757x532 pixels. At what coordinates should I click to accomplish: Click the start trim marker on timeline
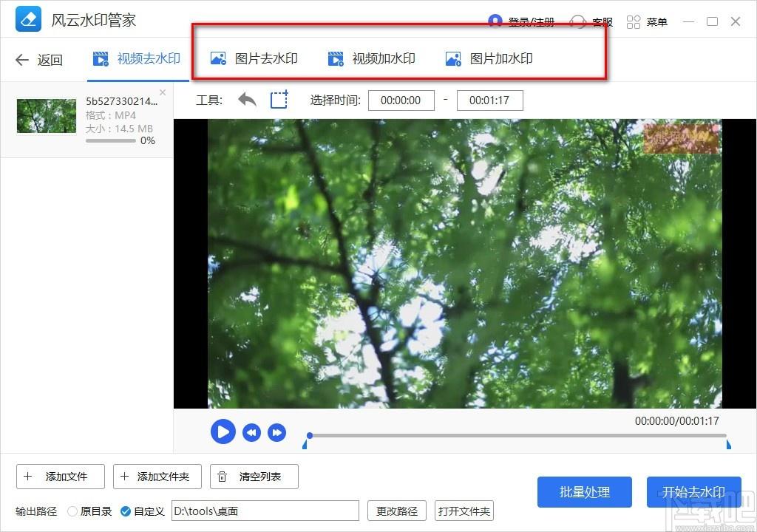305,444
